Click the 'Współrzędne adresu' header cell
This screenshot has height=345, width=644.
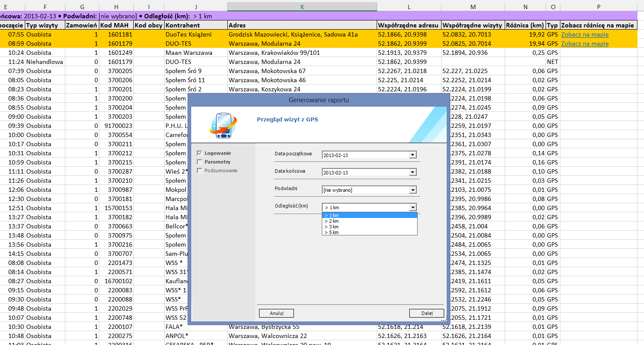click(x=409, y=25)
